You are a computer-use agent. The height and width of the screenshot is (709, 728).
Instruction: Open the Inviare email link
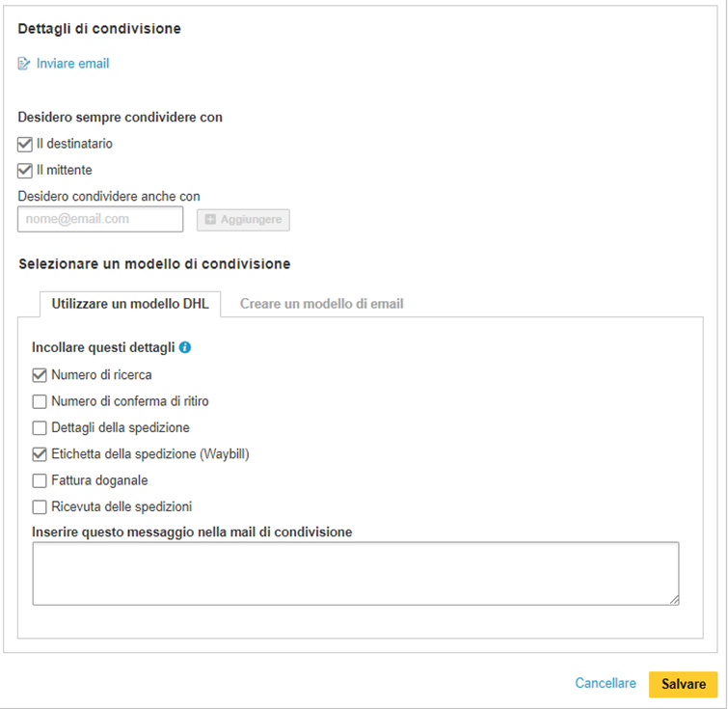tap(72, 64)
